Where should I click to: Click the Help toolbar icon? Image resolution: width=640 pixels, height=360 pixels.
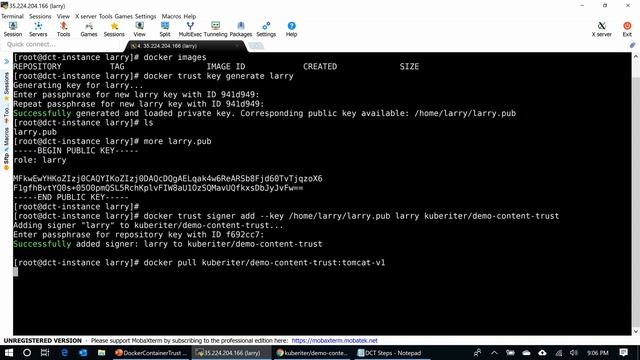(x=291, y=29)
